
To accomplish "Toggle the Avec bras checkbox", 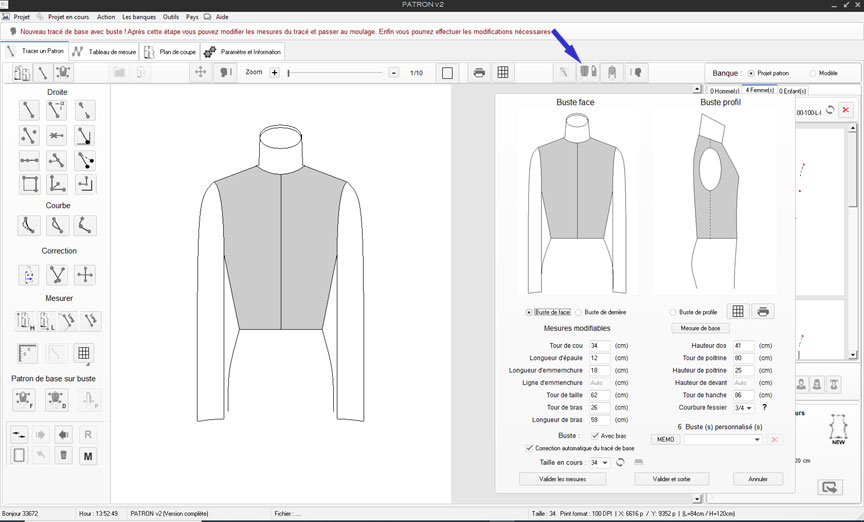I will [x=596, y=435].
